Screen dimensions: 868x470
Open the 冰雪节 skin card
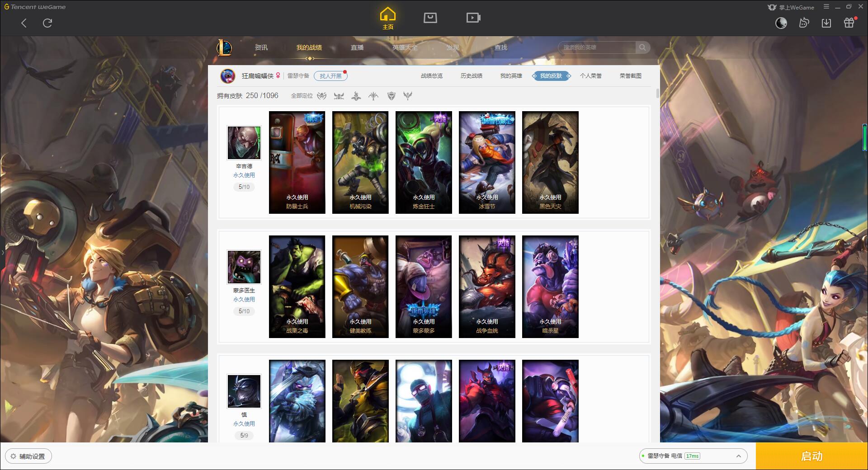coord(487,162)
